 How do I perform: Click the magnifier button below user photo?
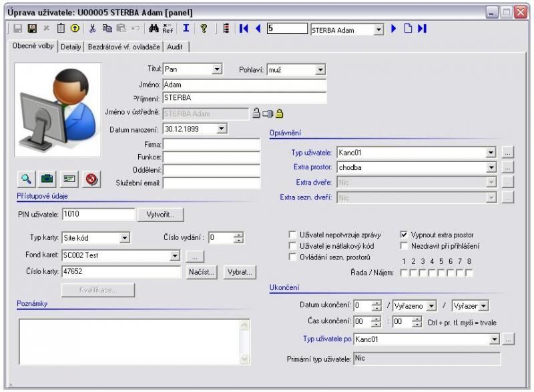(27, 179)
